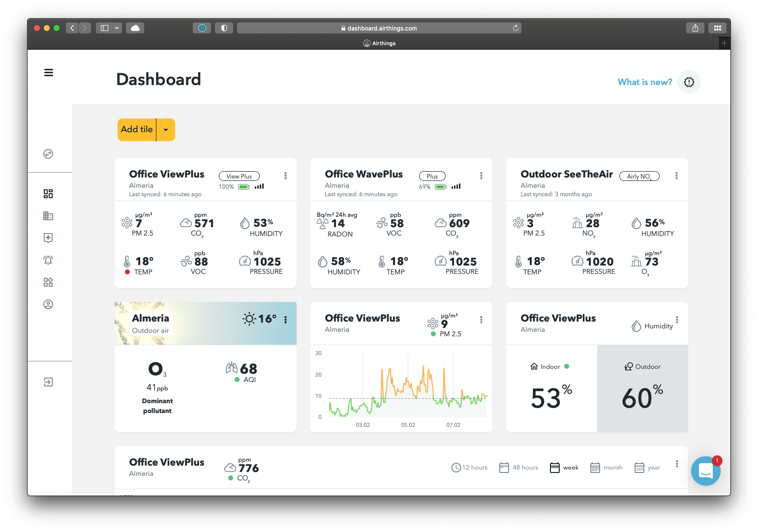Click the Add tile button
The height and width of the screenshot is (532, 758).
137,130
